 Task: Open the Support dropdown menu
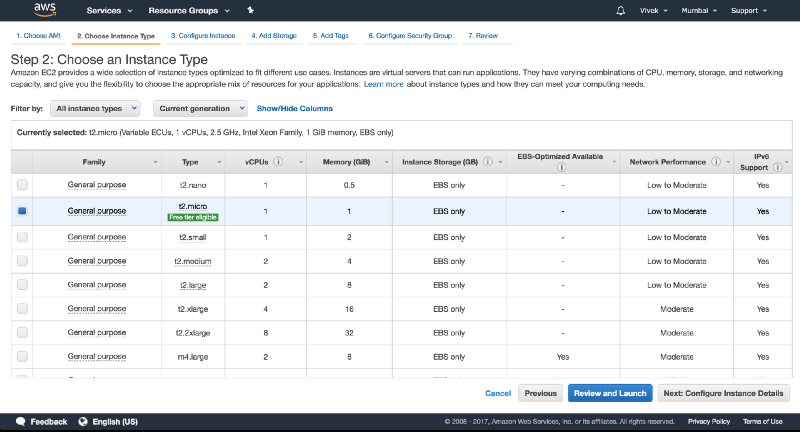pos(748,10)
